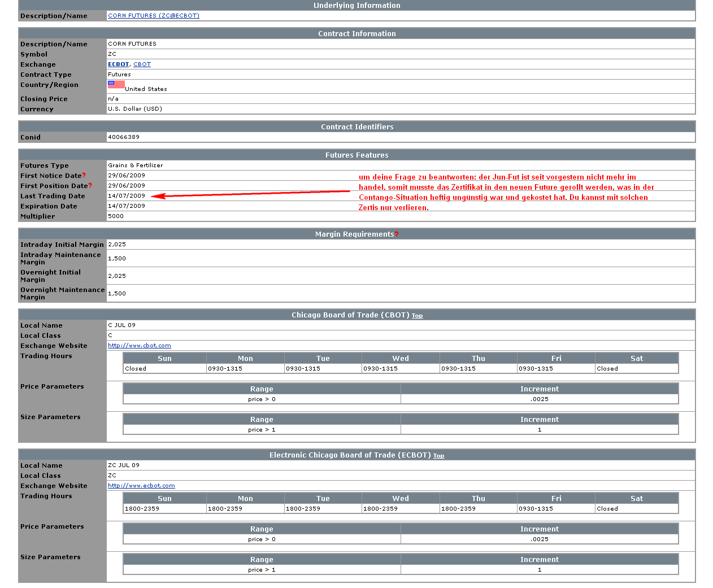Image resolution: width=713 pixels, height=588 pixels.
Task: Select the Expiration Date value 14/07/2009
Action: tap(127, 206)
